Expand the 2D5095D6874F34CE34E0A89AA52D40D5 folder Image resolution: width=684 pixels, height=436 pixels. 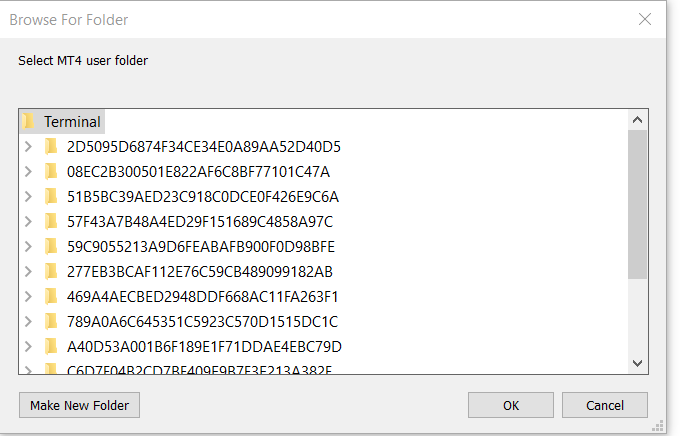[x=29, y=146]
